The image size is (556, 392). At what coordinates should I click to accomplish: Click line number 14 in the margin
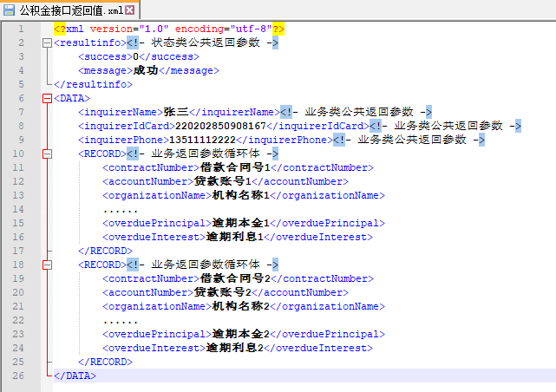pyautogui.click(x=18, y=209)
